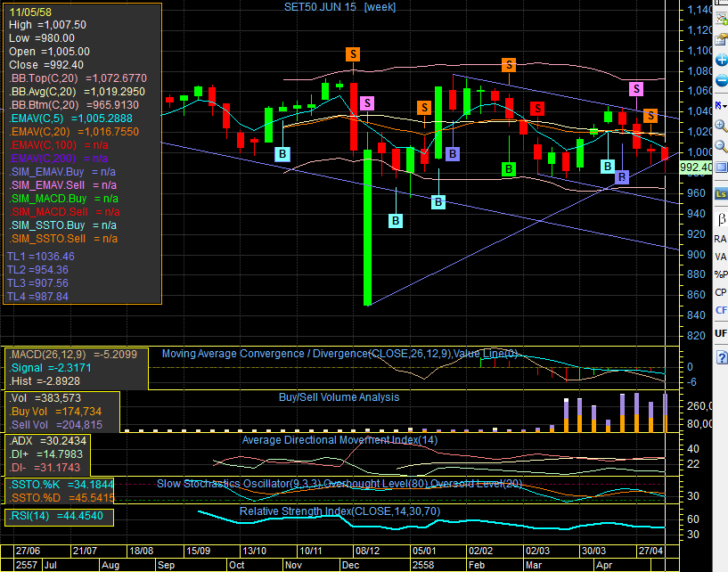Click the Average Directional Movement Index(14) title
The image size is (728, 572).
(x=339, y=440)
